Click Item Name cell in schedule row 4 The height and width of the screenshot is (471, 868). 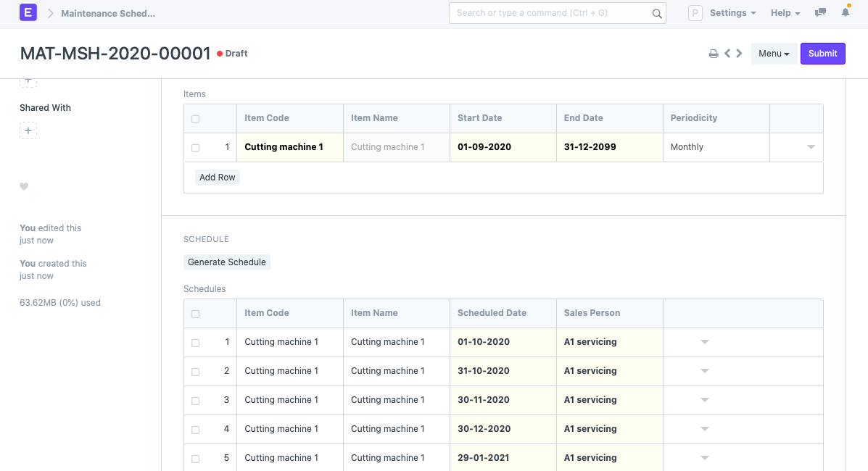pos(397,429)
